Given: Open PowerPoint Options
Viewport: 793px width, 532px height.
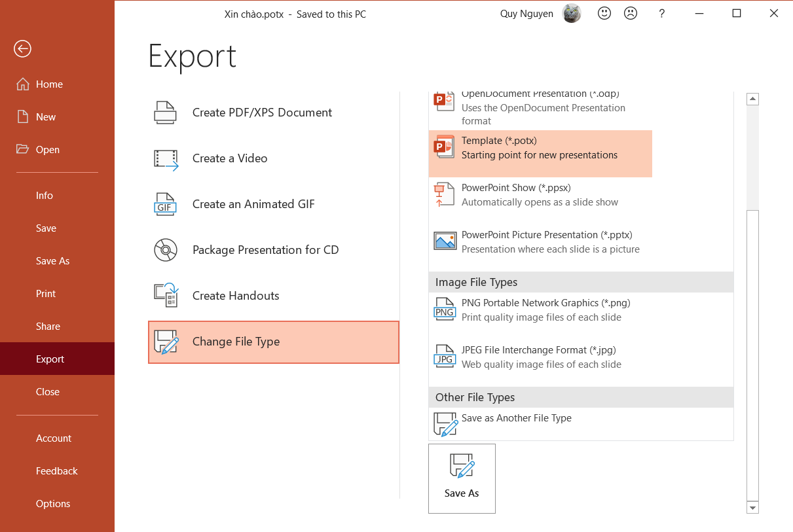Looking at the screenshot, I should click(57, 503).
